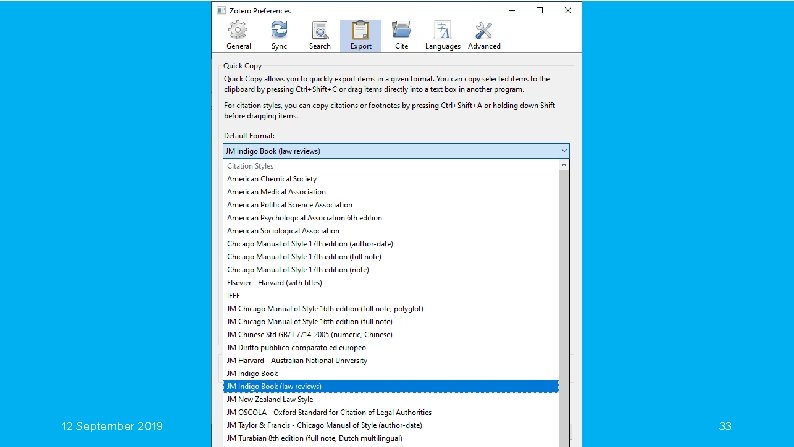The height and width of the screenshot is (447, 794).
Task: Open the Cite preferences pane
Action: 402,35
